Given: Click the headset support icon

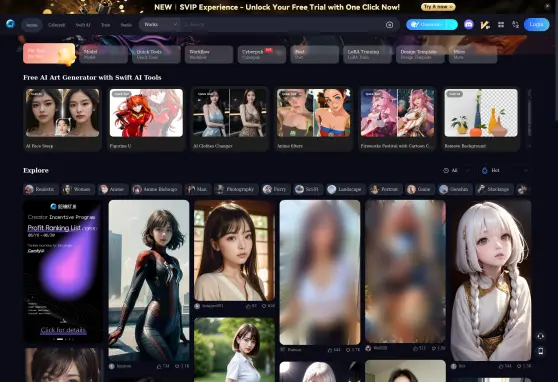Looking at the screenshot, I should click(x=540, y=336).
